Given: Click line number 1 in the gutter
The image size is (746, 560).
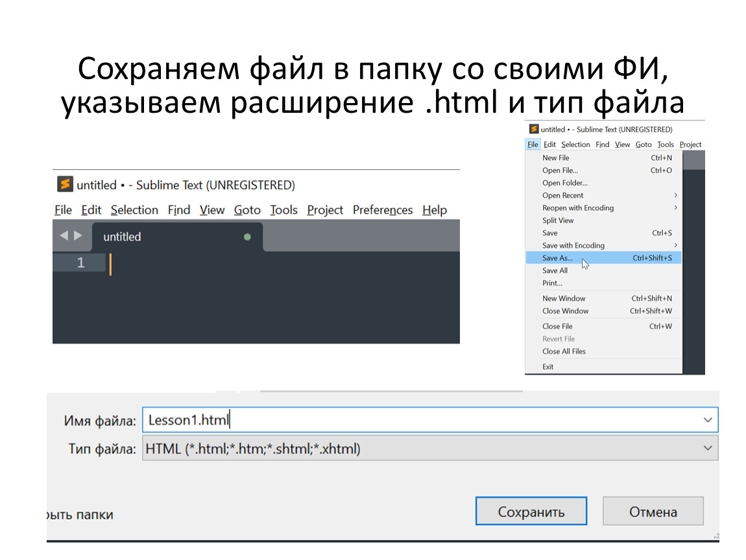Looking at the screenshot, I should 80,263.
